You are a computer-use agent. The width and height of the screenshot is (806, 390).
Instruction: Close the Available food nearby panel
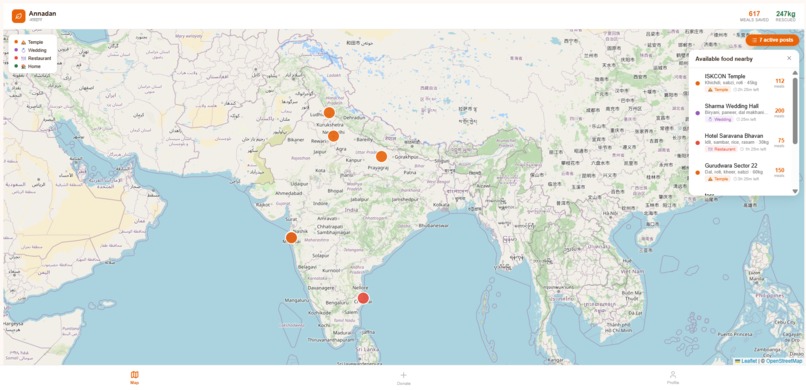[789, 59]
